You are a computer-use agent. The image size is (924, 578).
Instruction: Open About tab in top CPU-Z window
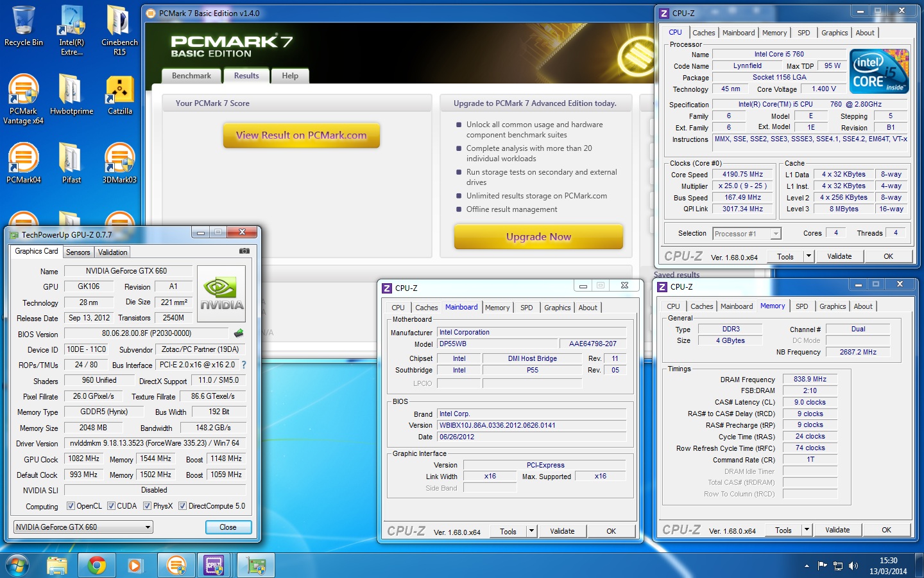point(865,33)
